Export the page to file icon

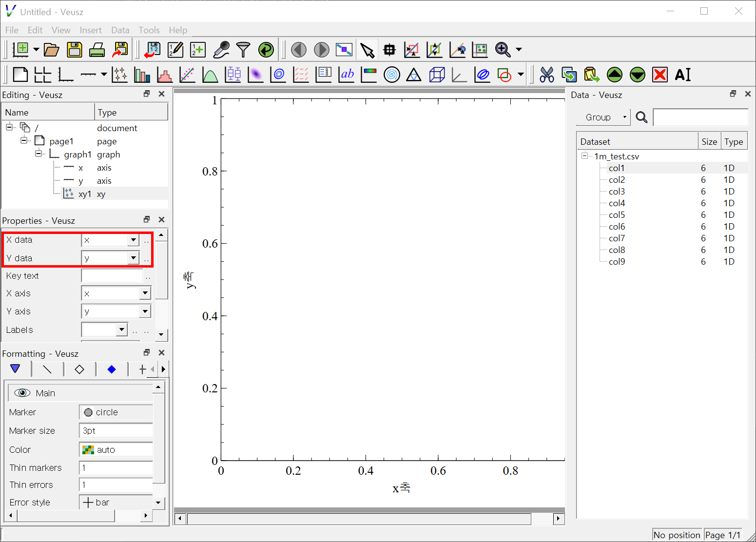120,49
